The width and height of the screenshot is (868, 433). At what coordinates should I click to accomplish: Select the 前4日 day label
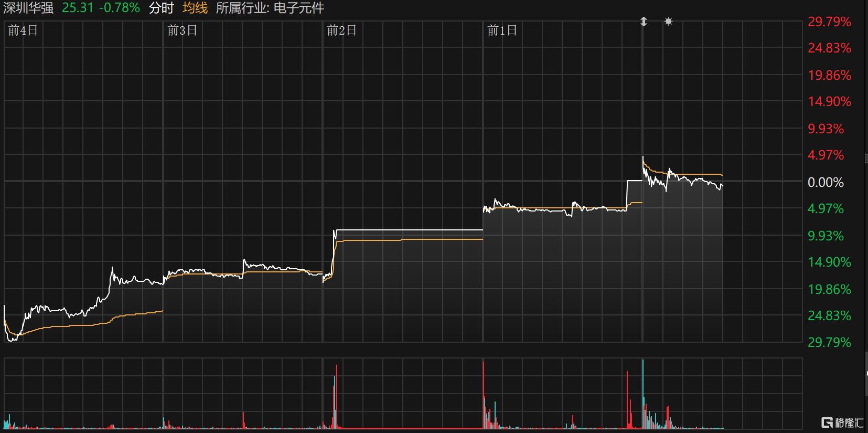(x=23, y=30)
